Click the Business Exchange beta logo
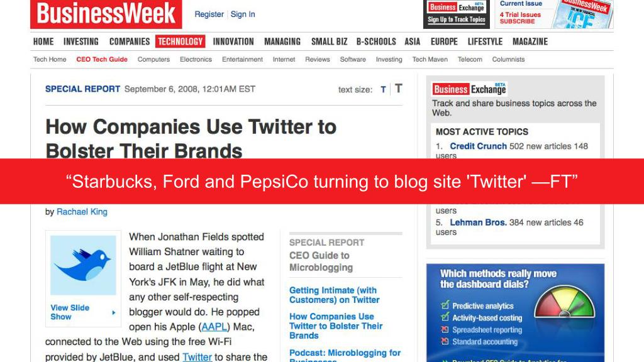 pyautogui.click(x=469, y=89)
